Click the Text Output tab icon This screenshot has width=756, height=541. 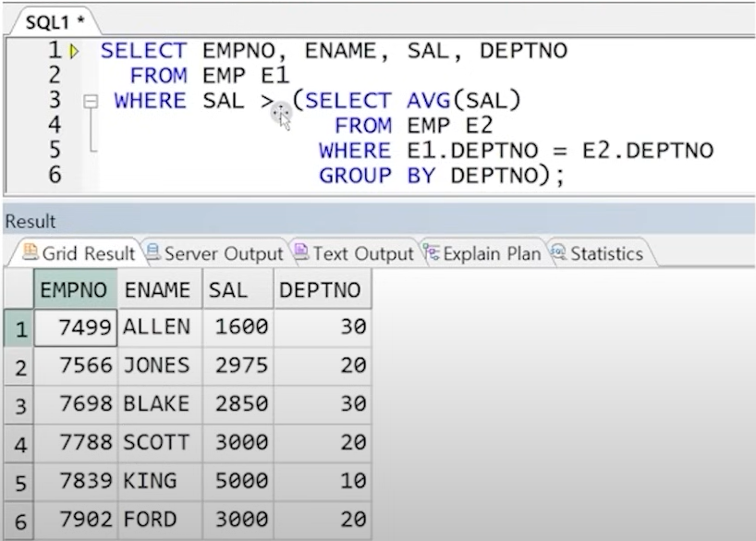coord(301,252)
